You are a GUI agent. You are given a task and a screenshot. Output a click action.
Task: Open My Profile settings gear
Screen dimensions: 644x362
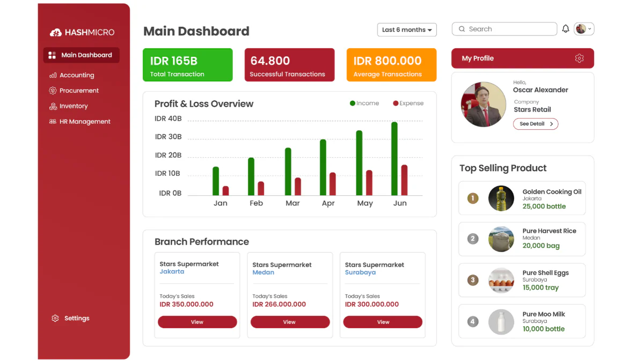click(x=579, y=58)
